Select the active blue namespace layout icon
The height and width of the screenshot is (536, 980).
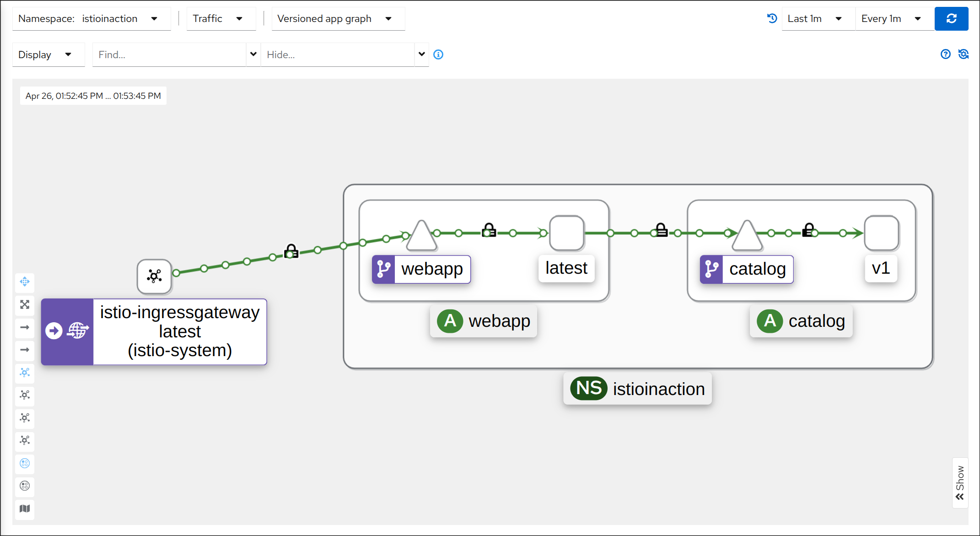coord(25,463)
